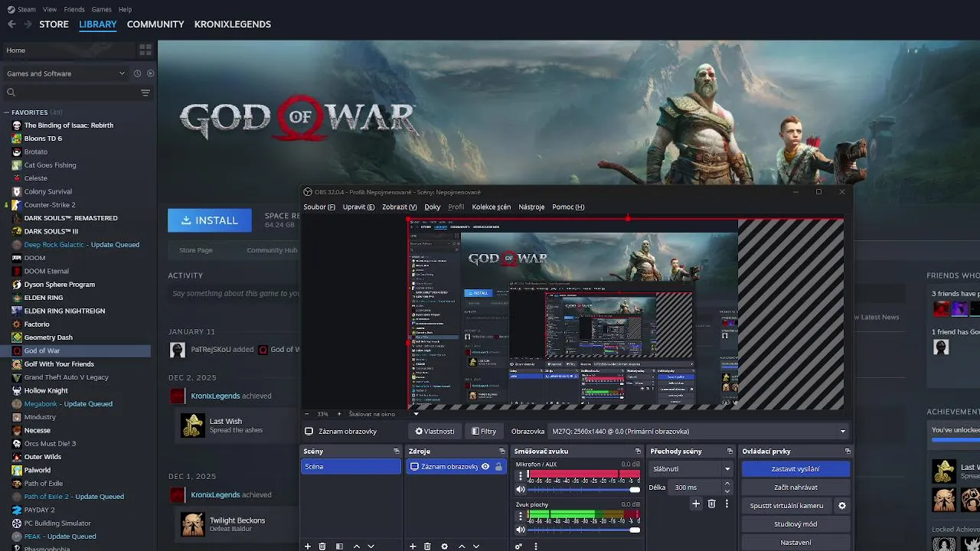This screenshot has width=980, height=551.
Task: Go back in Steam navigation
Action: pos(11,24)
